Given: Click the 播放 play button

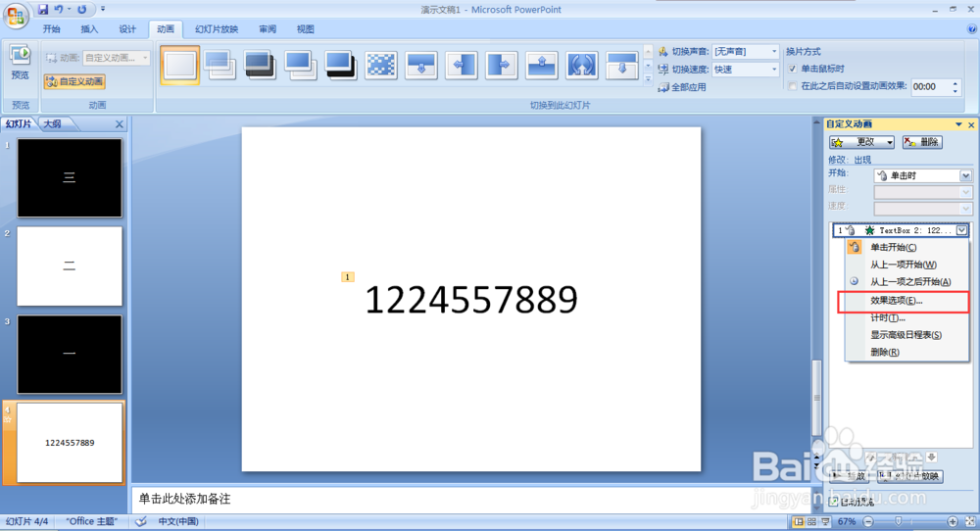Looking at the screenshot, I should coord(850,476).
